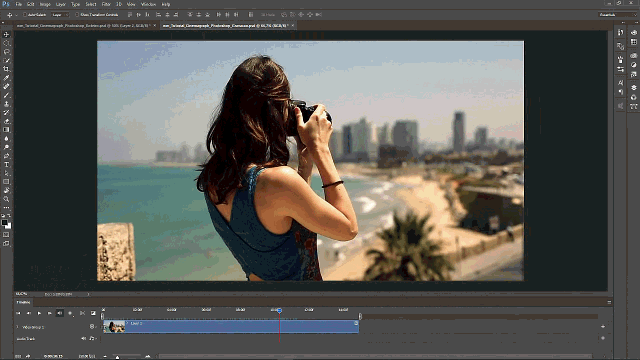Select the Gradient tool
Image resolution: width=640 pixels, height=360 pixels.
click(6, 130)
